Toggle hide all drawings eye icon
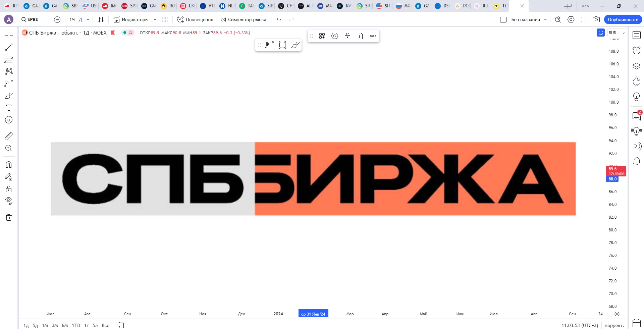Image resolution: width=644 pixels, height=329 pixels. tap(9, 201)
